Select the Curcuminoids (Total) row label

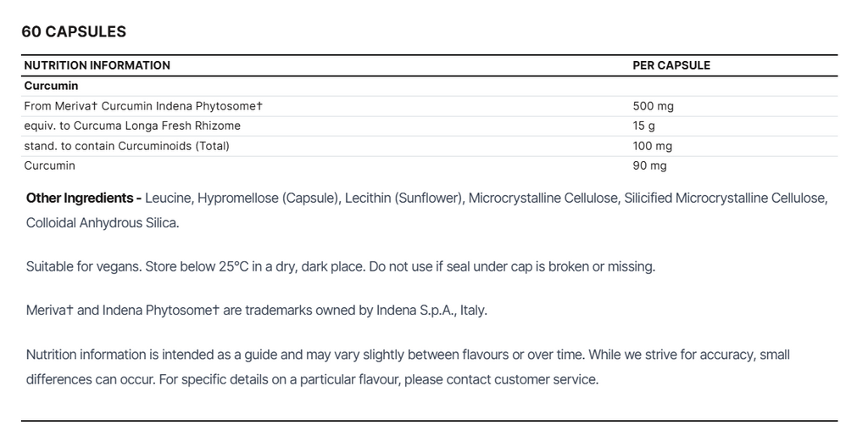[x=127, y=146]
